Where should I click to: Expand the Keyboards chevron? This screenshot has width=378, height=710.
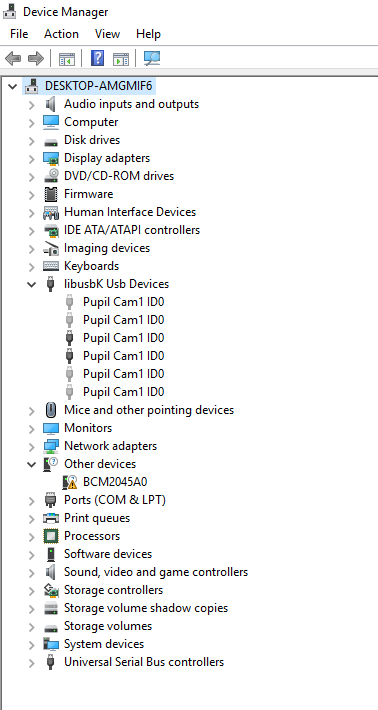click(x=31, y=267)
